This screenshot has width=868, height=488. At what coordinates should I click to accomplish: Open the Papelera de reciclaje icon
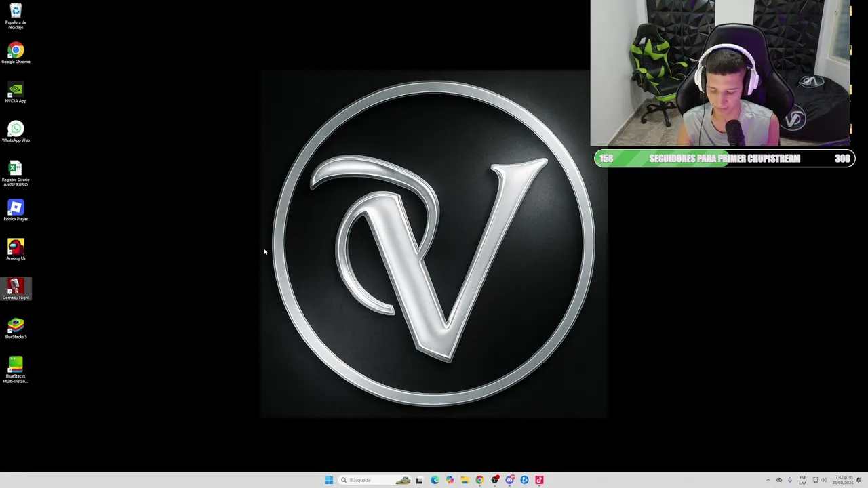(16, 16)
